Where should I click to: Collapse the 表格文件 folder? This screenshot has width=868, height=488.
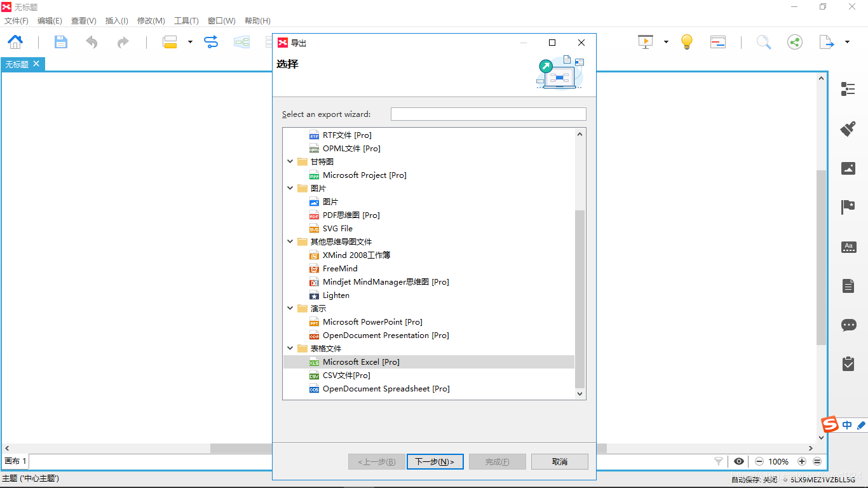pos(290,348)
